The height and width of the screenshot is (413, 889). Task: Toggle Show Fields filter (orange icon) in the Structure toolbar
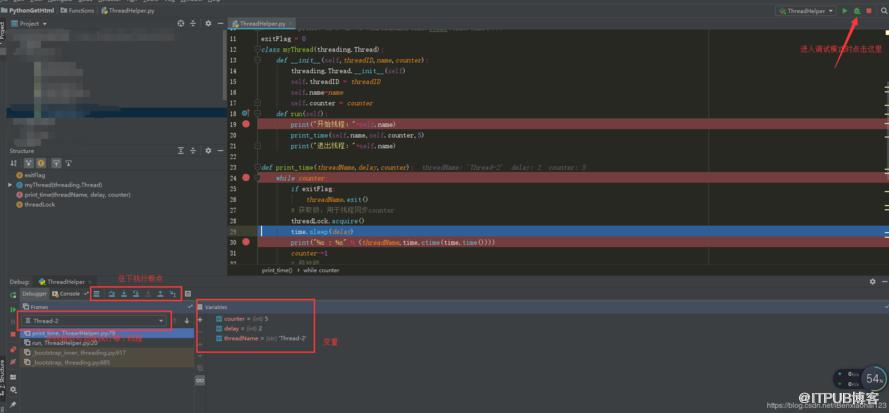(41, 163)
